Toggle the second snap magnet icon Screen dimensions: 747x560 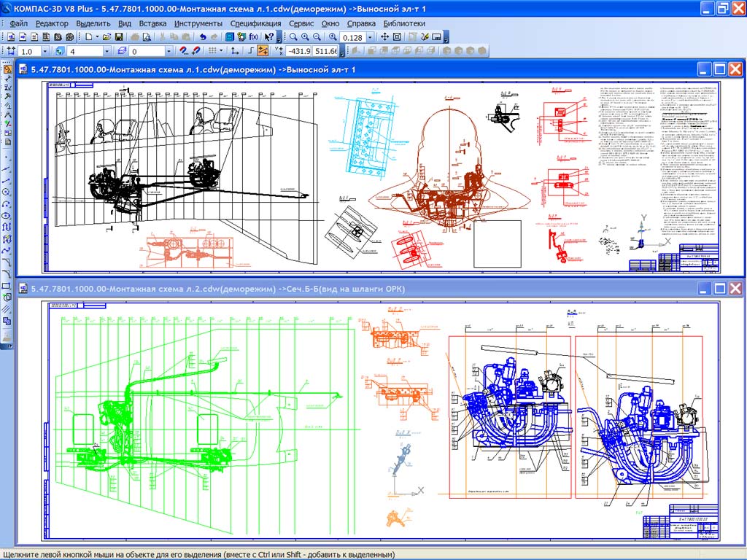[196, 50]
